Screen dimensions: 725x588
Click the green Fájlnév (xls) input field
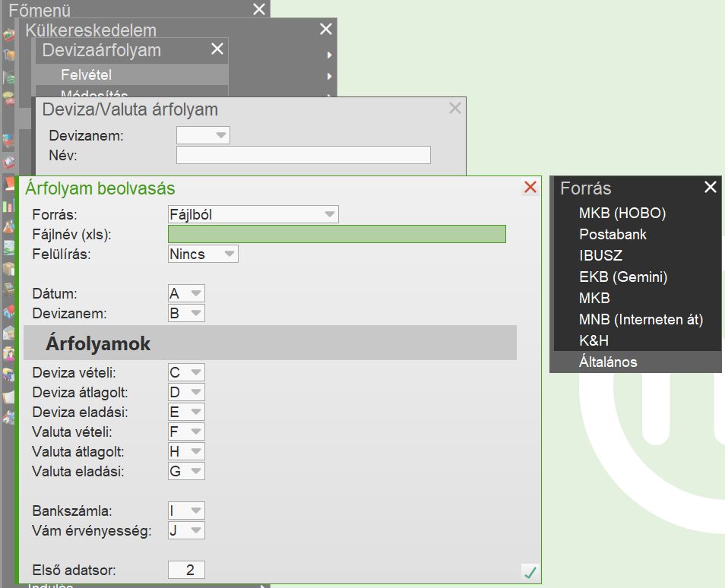click(337, 234)
